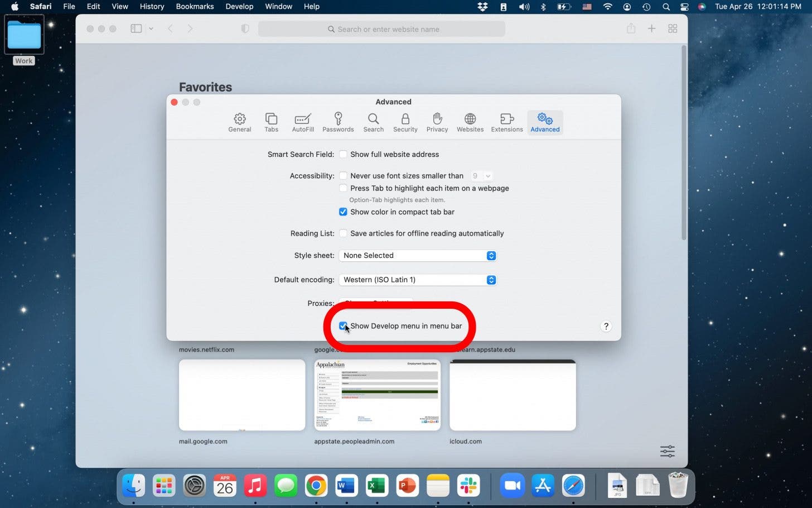Open the Passwords preferences pane

337,122
